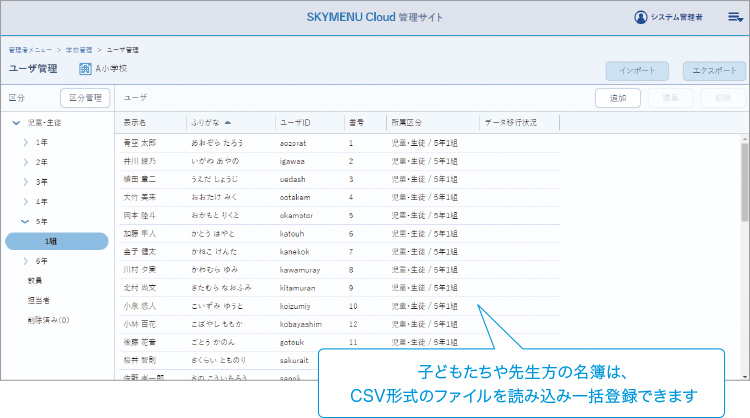Expand the 6年 grade node
This screenshot has width=750, height=418.
[26, 260]
